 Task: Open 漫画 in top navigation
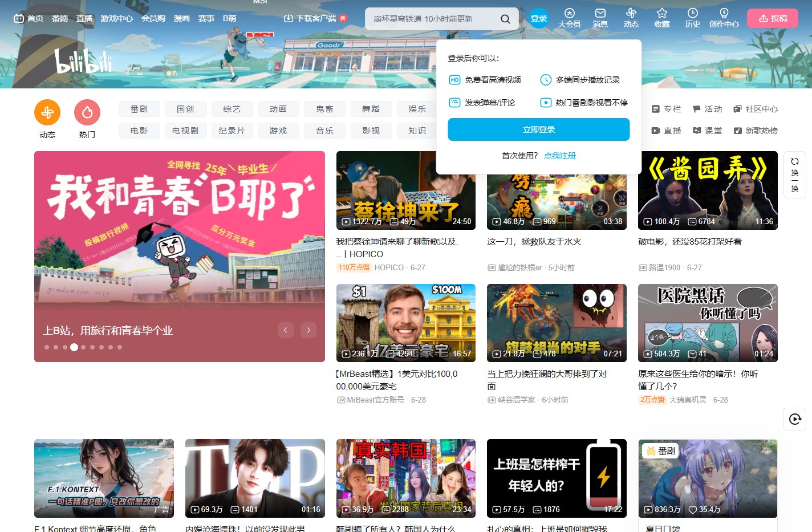pyautogui.click(x=182, y=18)
